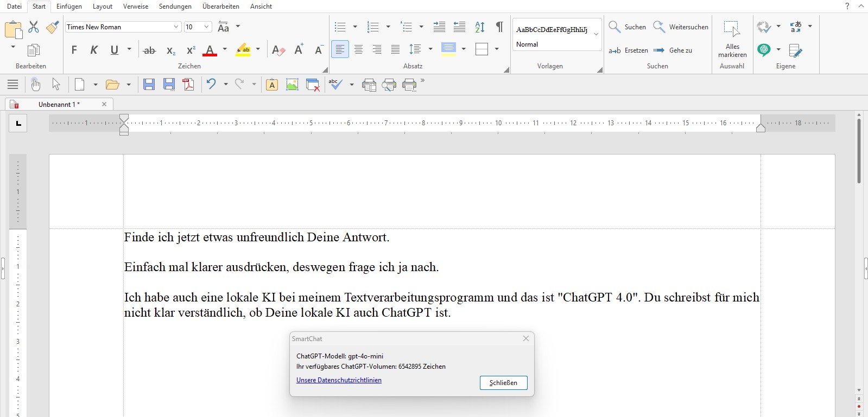This screenshot has height=417, width=868.
Task: Click the format painter brush icon
Action: click(x=53, y=27)
